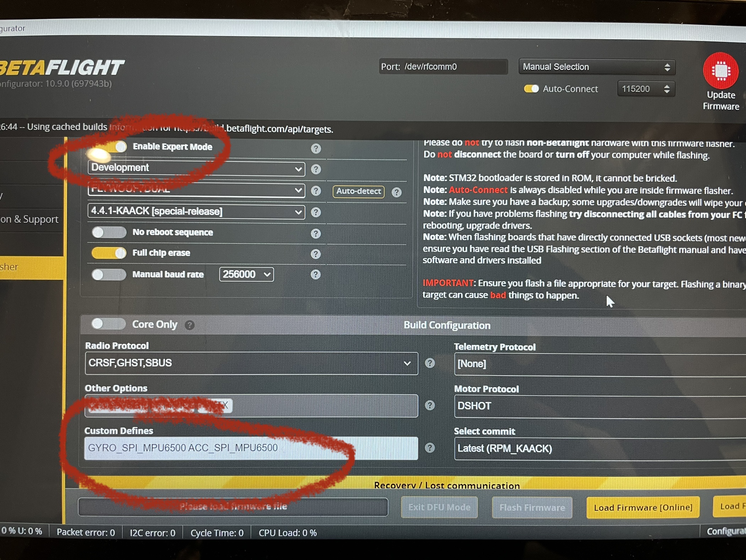This screenshot has width=746, height=560.
Task: Enable the No reboot sequence switch
Action: 109,232
